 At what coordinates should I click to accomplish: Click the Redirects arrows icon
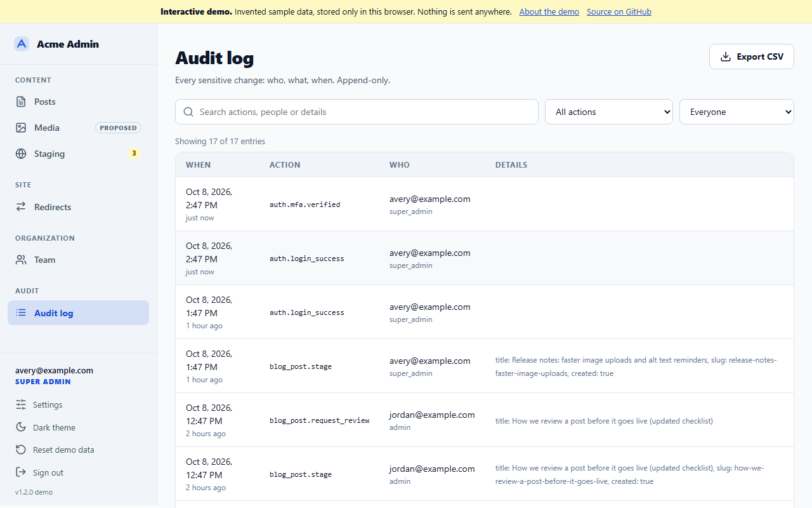(x=21, y=207)
